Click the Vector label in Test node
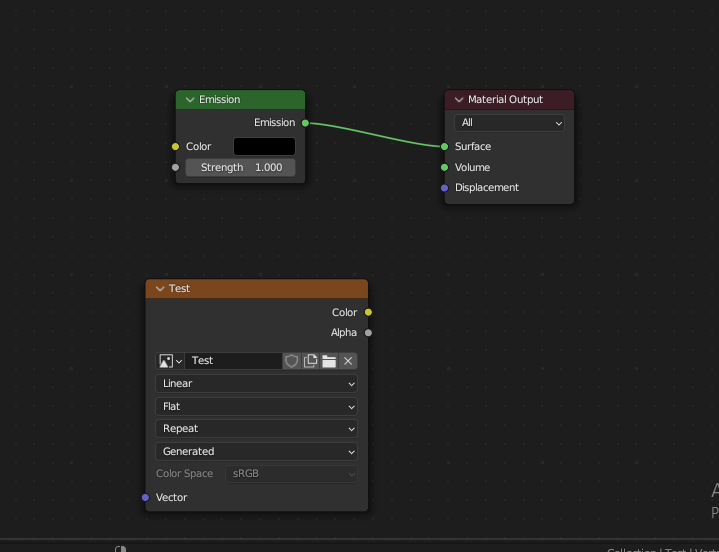The height and width of the screenshot is (552, 719). tap(171, 497)
